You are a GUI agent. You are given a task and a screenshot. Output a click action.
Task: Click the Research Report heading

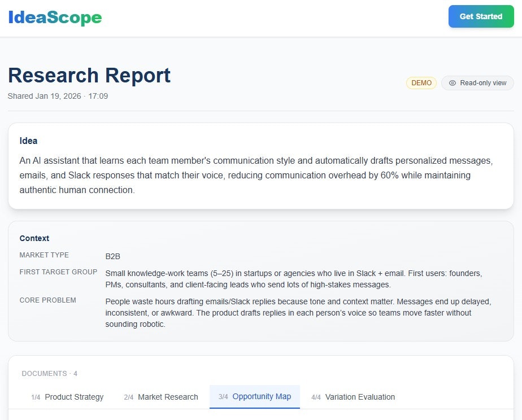[89, 75]
